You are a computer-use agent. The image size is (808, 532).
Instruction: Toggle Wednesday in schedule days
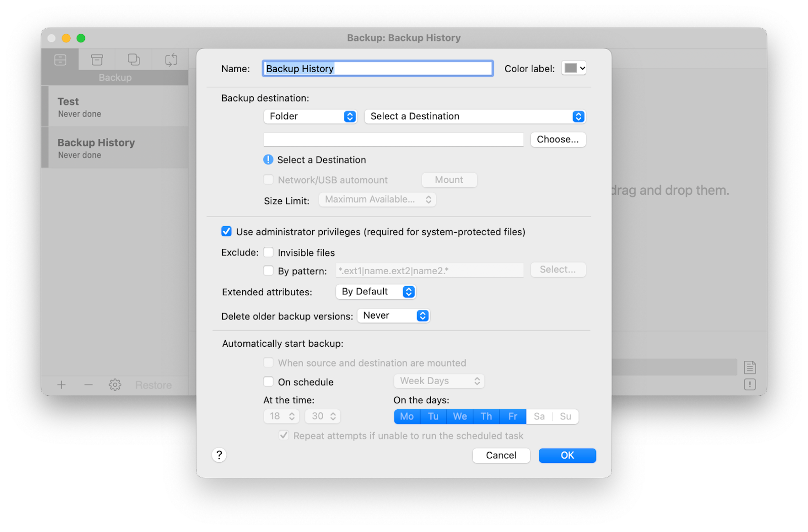pyautogui.click(x=460, y=416)
